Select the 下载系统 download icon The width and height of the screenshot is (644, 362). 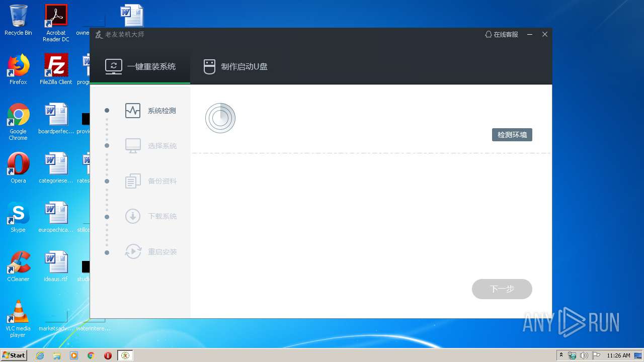pos(133,217)
